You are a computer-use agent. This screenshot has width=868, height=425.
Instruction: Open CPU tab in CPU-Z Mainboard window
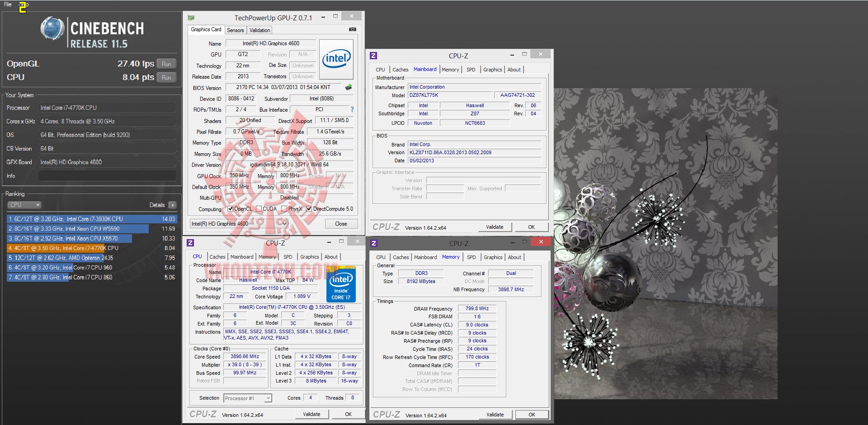[380, 70]
